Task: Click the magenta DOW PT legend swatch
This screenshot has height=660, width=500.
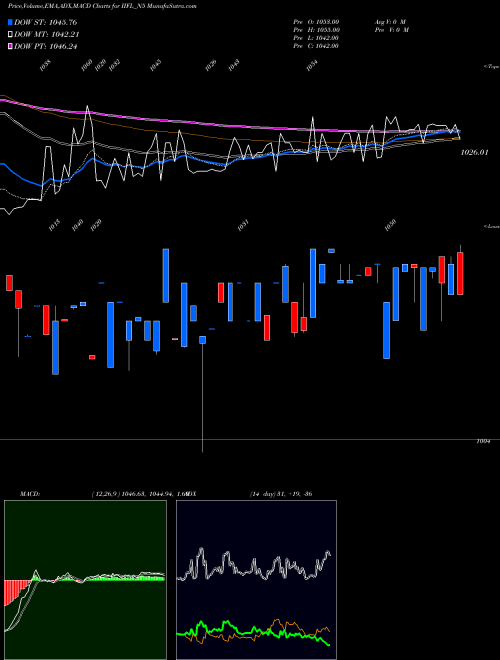Action: [10, 46]
